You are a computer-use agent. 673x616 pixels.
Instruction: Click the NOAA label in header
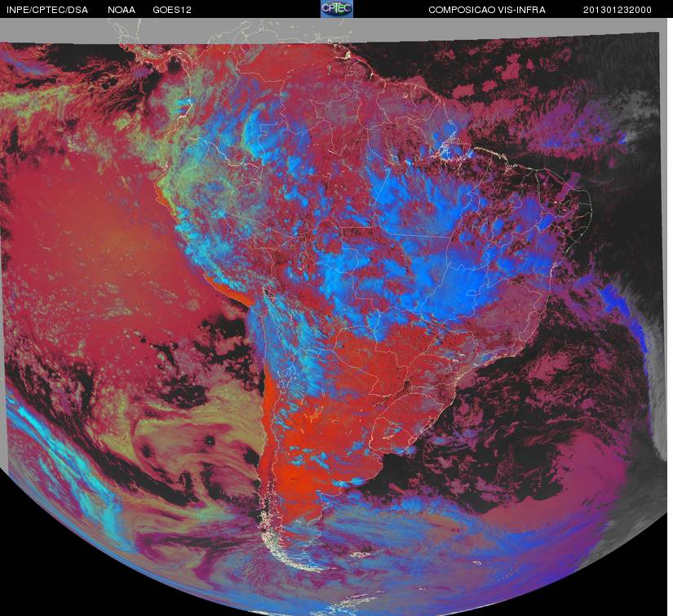coord(122,10)
